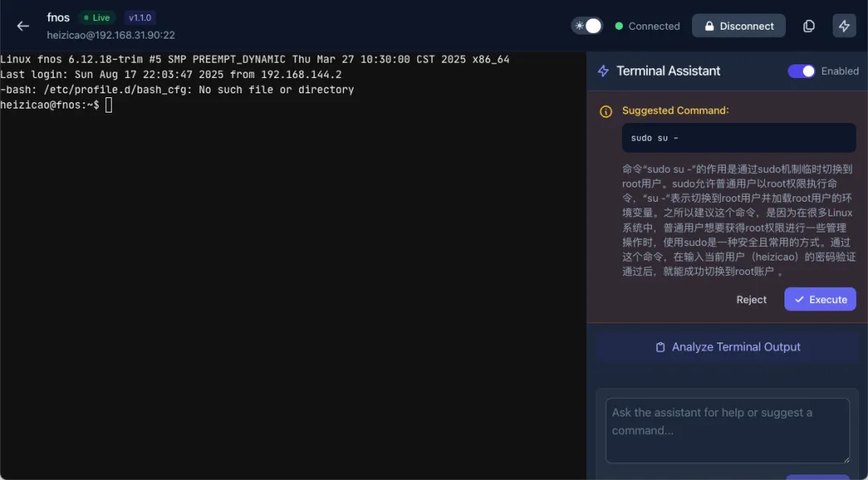The height and width of the screenshot is (480, 868).
Task: Click the 'sudo su -' suggested command box
Action: (739, 137)
